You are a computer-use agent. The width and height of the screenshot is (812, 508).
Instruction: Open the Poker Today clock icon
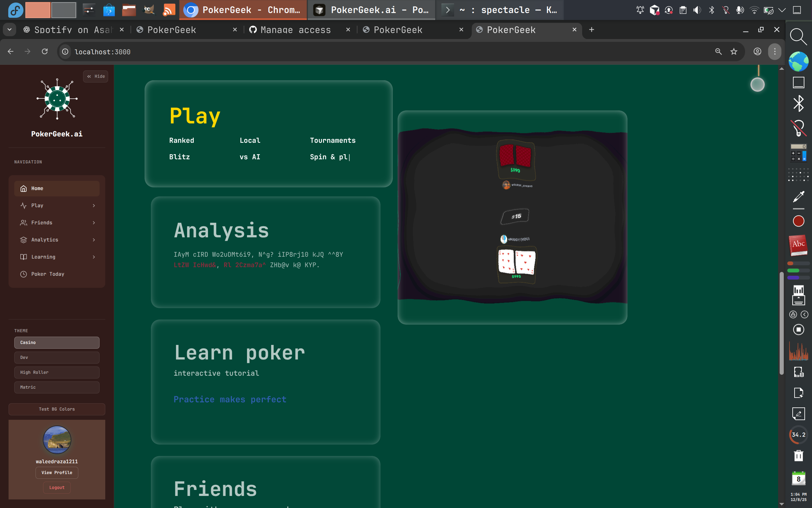(23, 274)
